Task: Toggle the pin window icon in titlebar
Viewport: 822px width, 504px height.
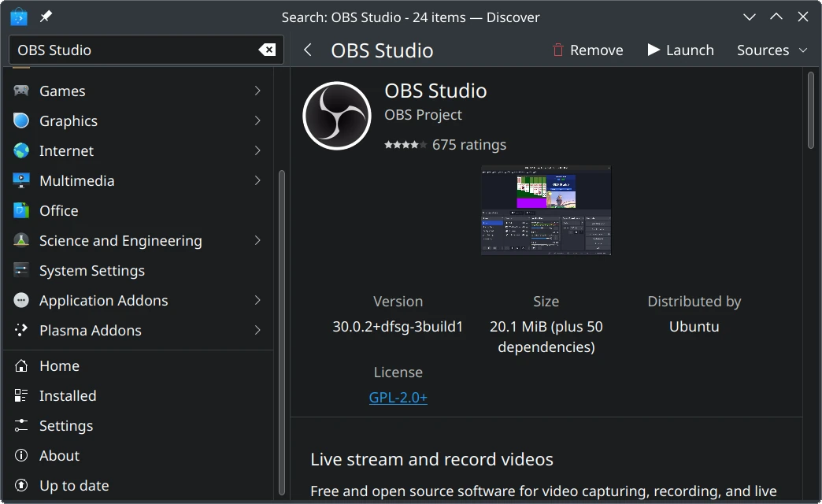Action: coord(46,17)
